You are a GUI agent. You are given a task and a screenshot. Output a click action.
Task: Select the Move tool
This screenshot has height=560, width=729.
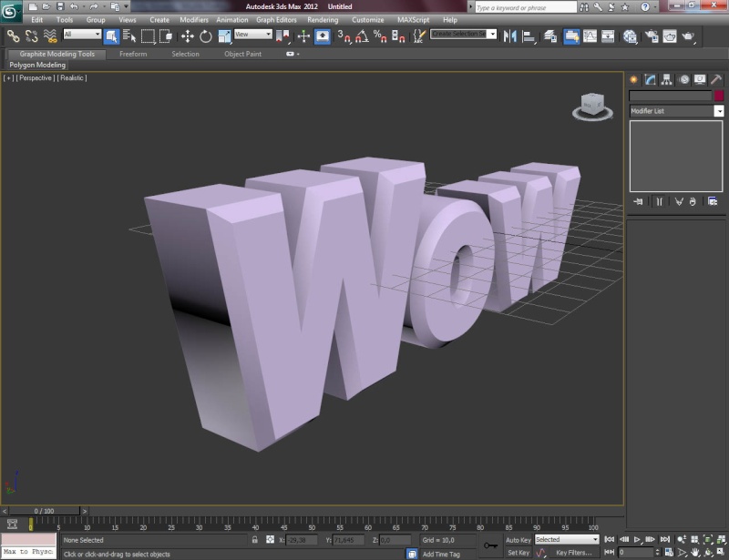click(x=188, y=36)
